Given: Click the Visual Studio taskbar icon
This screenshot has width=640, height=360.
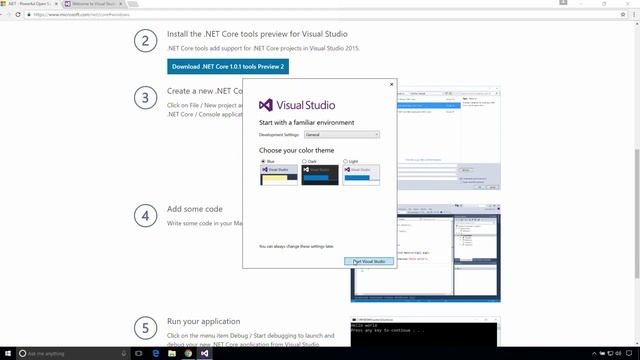Looking at the screenshot, I should point(204,353).
